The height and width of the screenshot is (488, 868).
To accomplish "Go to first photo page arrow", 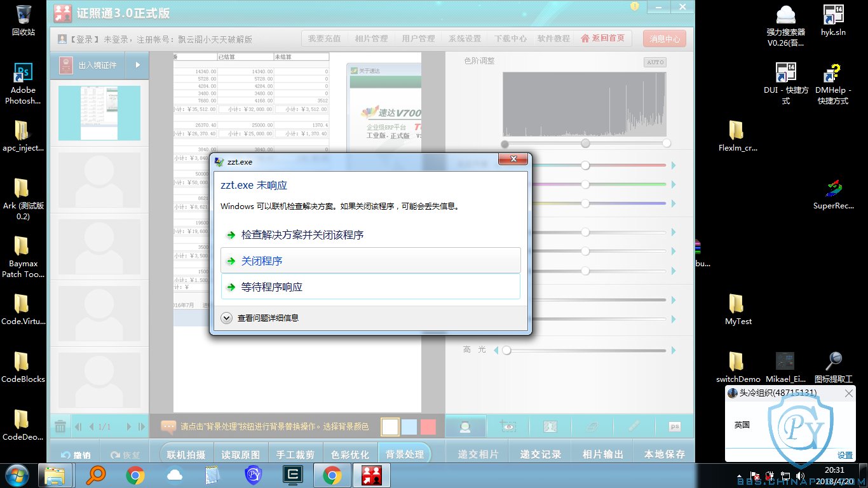I will [x=78, y=427].
